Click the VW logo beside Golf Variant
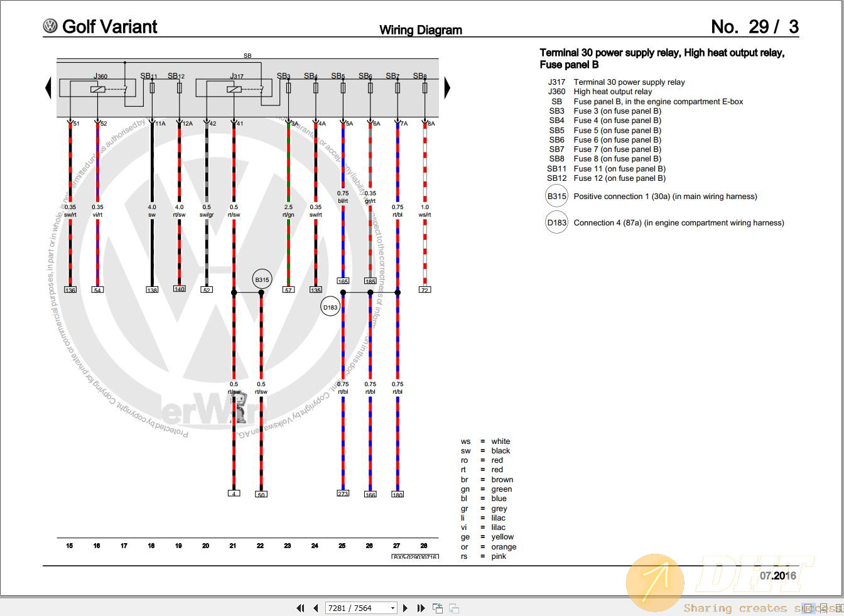 pos(50,26)
